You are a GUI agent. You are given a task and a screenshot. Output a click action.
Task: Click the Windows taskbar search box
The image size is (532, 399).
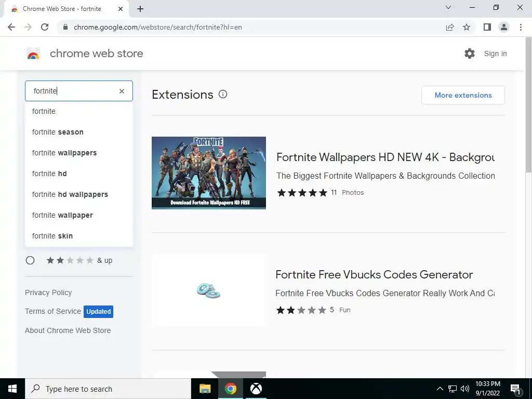108,389
